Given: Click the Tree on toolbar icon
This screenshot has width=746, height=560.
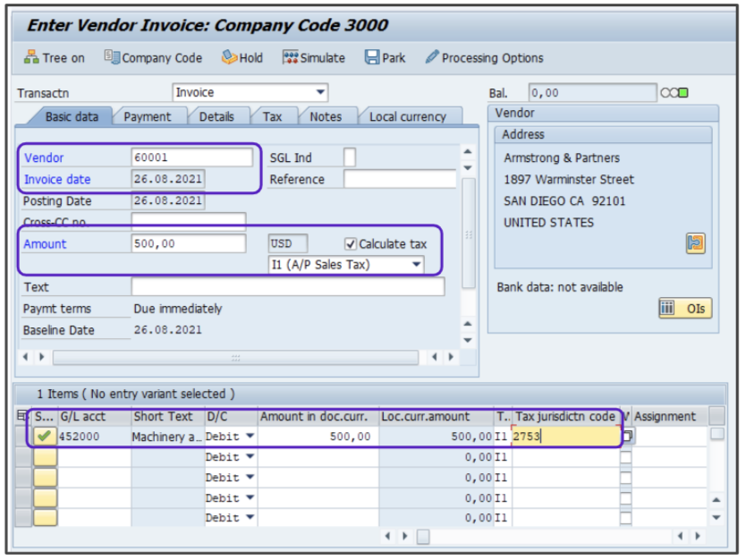Looking at the screenshot, I should pyautogui.click(x=33, y=58).
